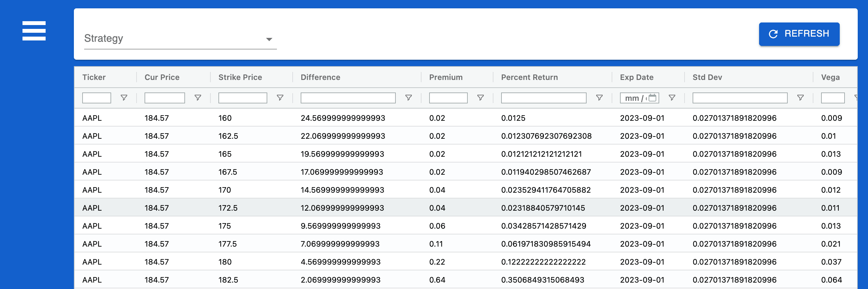Screen dimensions: 868x289
Task: Open the Strategy dropdown
Action: tap(180, 39)
